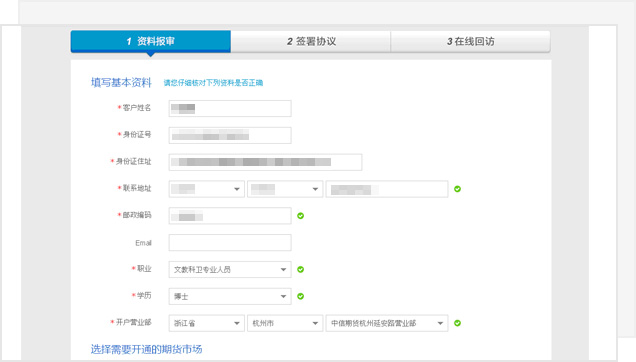Open the 在线回访 step tab
The image size is (636, 362).
[471, 41]
